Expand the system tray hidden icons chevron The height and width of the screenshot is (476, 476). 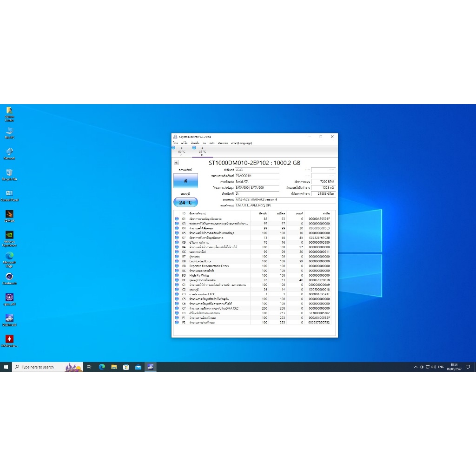click(x=416, y=367)
